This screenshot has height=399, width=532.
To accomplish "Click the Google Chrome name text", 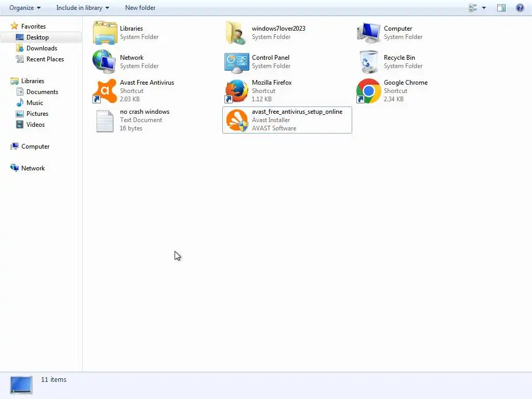I will (x=406, y=83).
